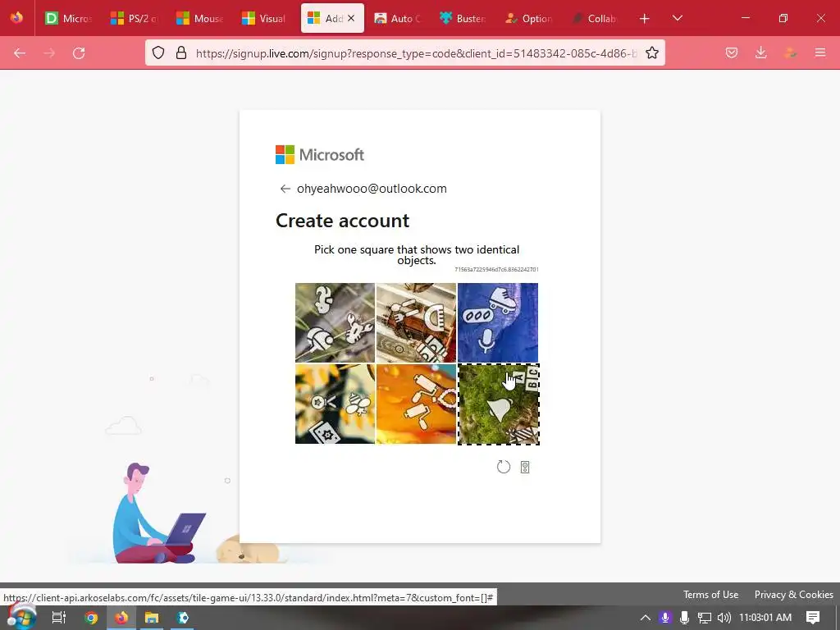Image resolution: width=840 pixels, height=630 pixels.
Task: Open a new tab with the plus button
Action: coord(645,19)
